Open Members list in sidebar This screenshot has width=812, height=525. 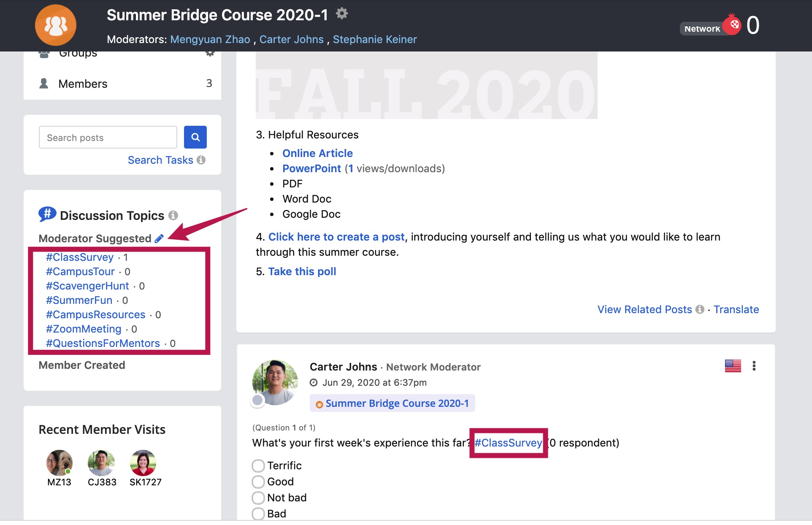pos(83,84)
